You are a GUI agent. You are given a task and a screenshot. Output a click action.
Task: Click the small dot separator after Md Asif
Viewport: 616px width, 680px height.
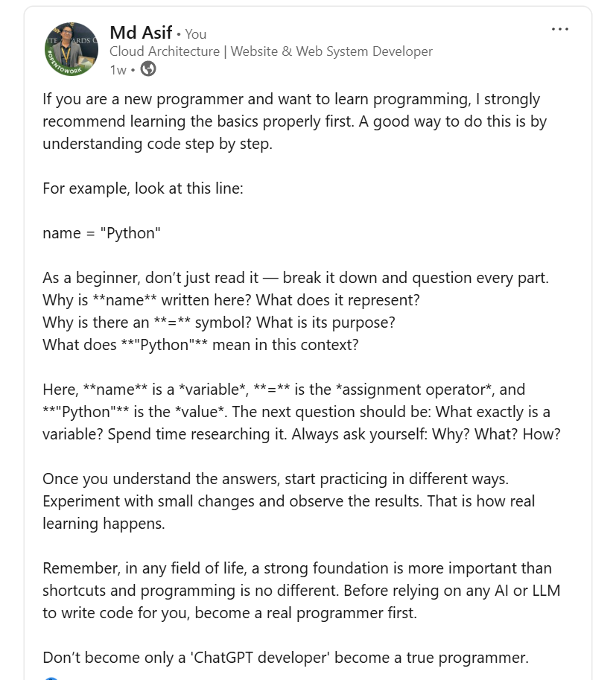(x=178, y=34)
